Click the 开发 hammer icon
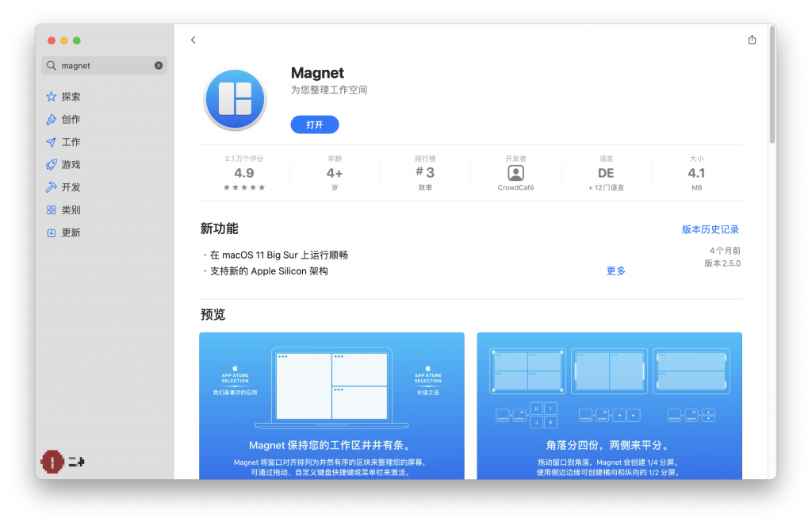The width and height of the screenshot is (812, 526). 52,187
